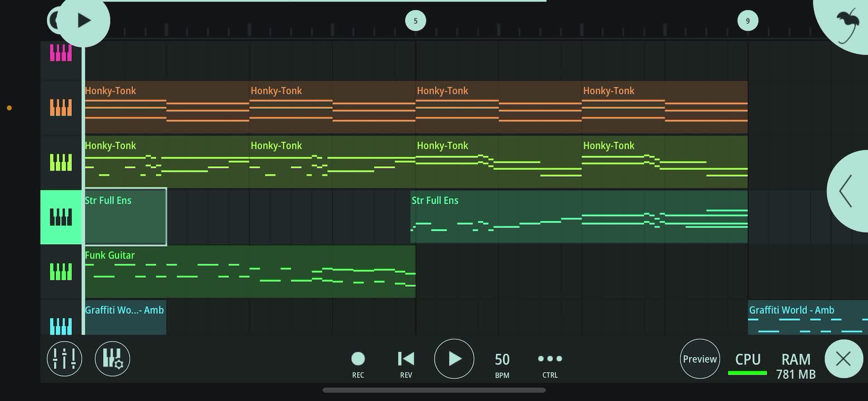868x401 pixels.
Task: Select the Str Full Ens clip containing notes
Action: 579,217
